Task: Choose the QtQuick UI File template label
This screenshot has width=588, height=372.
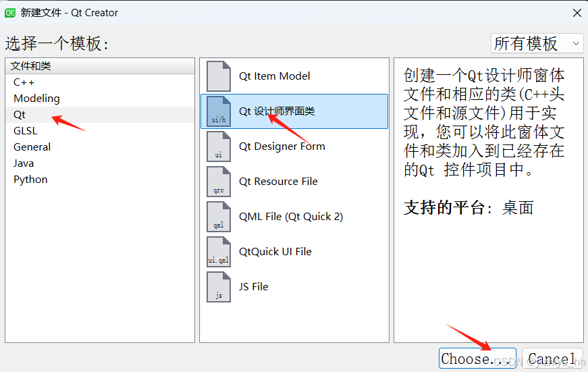Action: point(275,252)
